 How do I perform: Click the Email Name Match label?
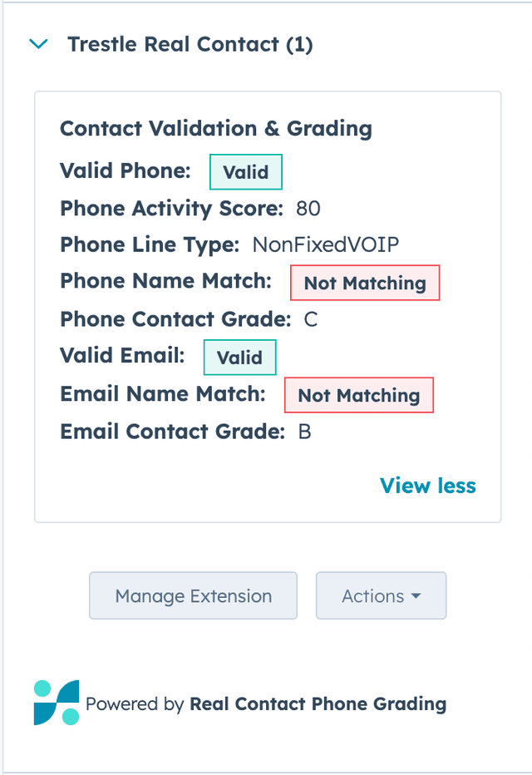click(x=163, y=394)
